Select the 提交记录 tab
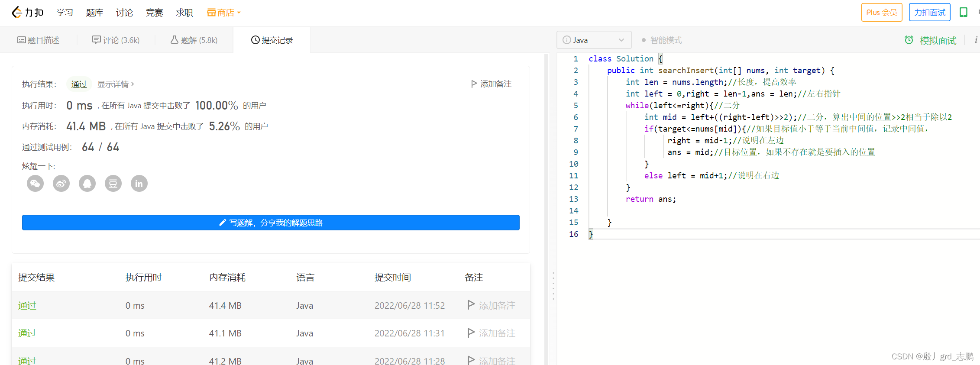 pyautogui.click(x=272, y=40)
